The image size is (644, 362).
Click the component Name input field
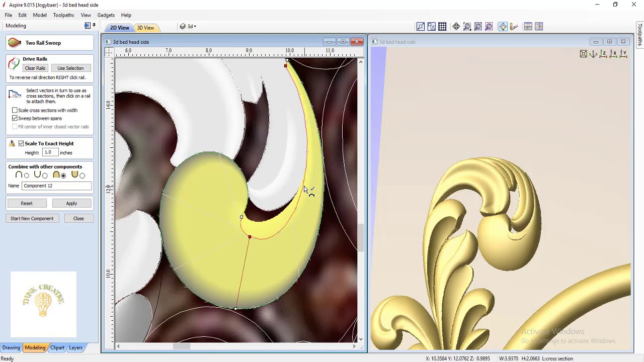[57, 186]
